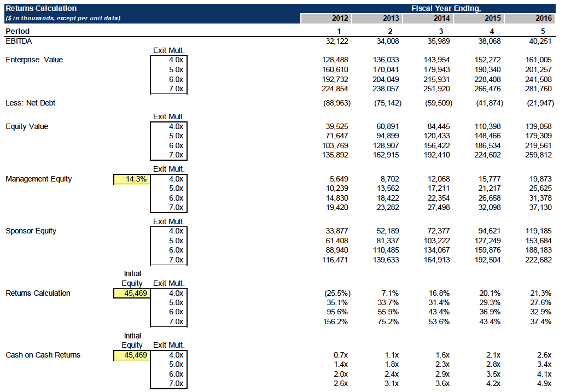Click the 'Exit Mult.' label above the Sponsor Equity box

tap(168, 221)
